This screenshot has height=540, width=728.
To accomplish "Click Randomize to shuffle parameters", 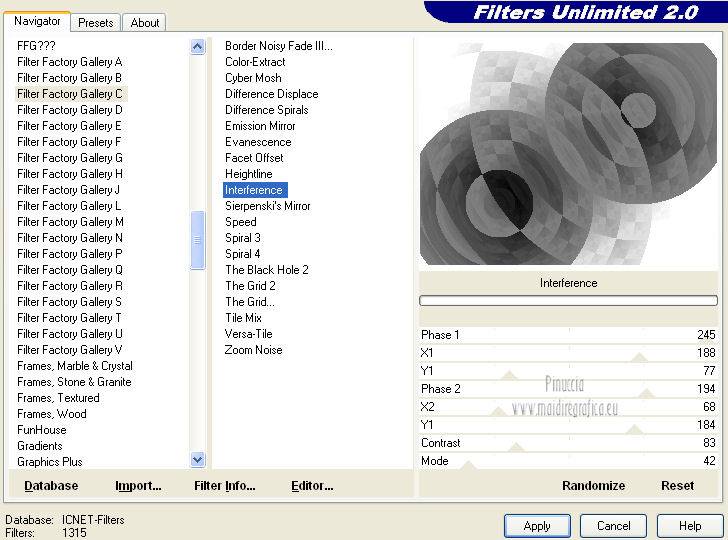I will click(593, 486).
